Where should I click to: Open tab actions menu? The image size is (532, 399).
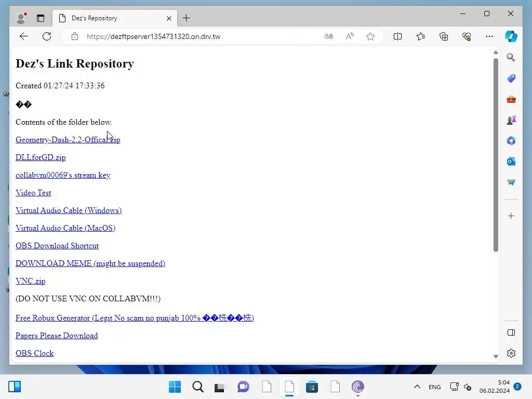point(41,18)
